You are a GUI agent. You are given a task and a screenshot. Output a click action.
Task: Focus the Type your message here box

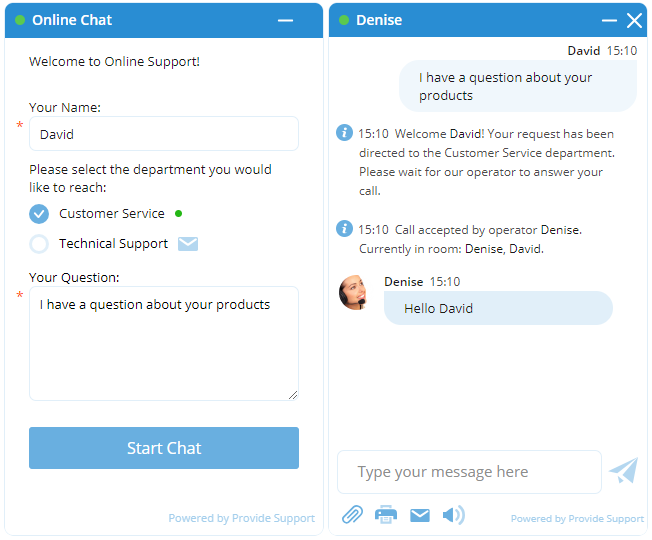(x=469, y=472)
